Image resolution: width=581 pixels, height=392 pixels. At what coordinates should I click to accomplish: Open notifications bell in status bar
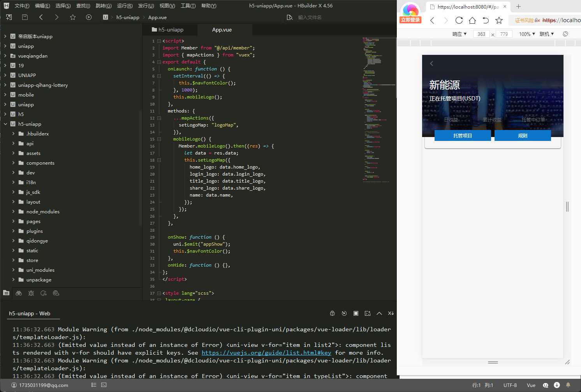[x=568, y=385]
